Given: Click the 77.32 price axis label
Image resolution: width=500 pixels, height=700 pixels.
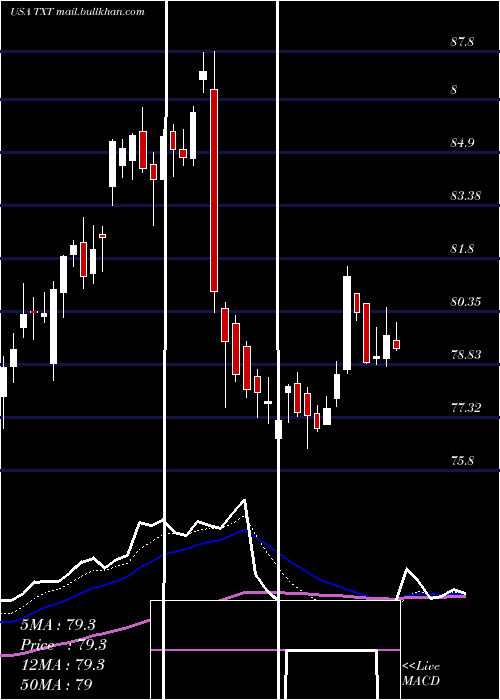Looking at the screenshot, I should point(465,408).
